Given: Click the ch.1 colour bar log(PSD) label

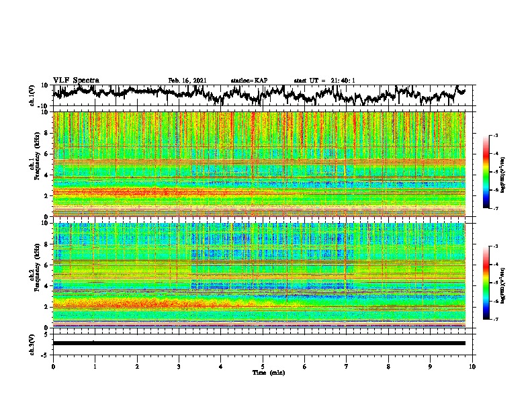Looking at the screenshot, I should coord(502,175).
